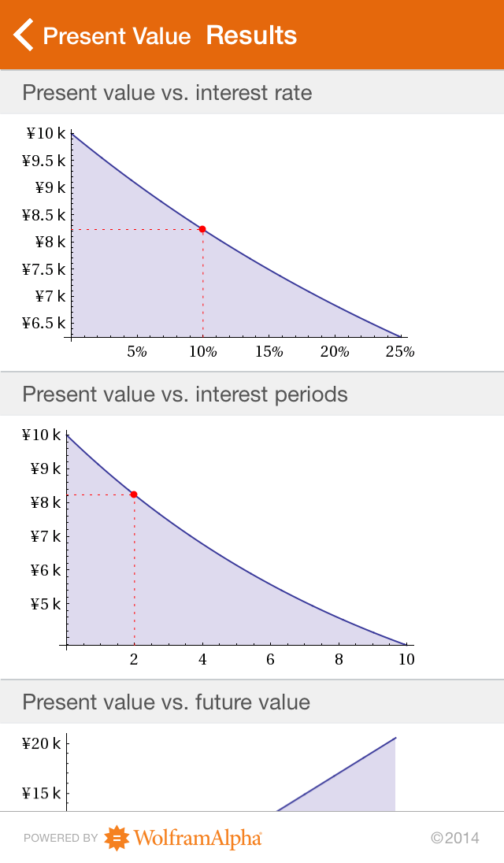Tap the ¥15 k label on future value chart
This screenshot has height=863, width=504.
(43, 793)
